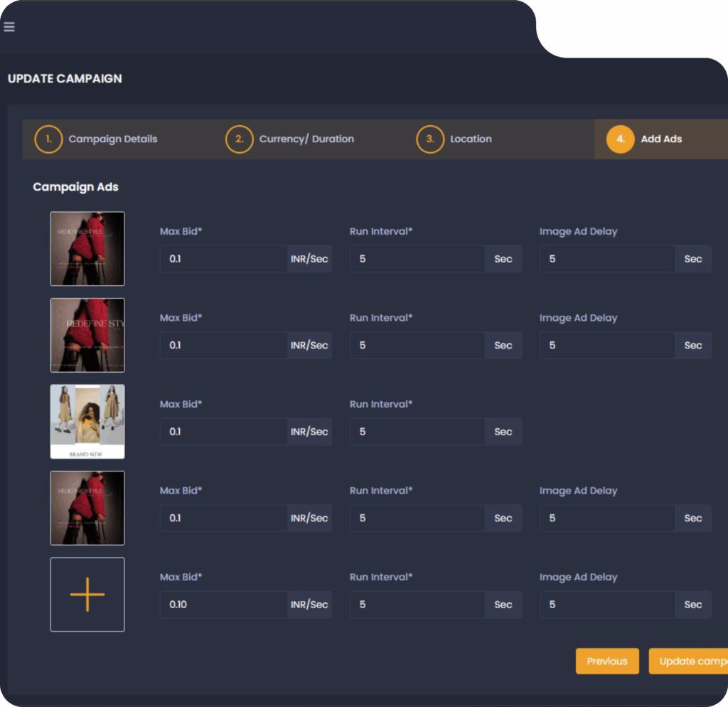Image resolution: width=728 pixels, height=707 pixels.
Task: Click Run Interval field of third ad
Action: 417,432
